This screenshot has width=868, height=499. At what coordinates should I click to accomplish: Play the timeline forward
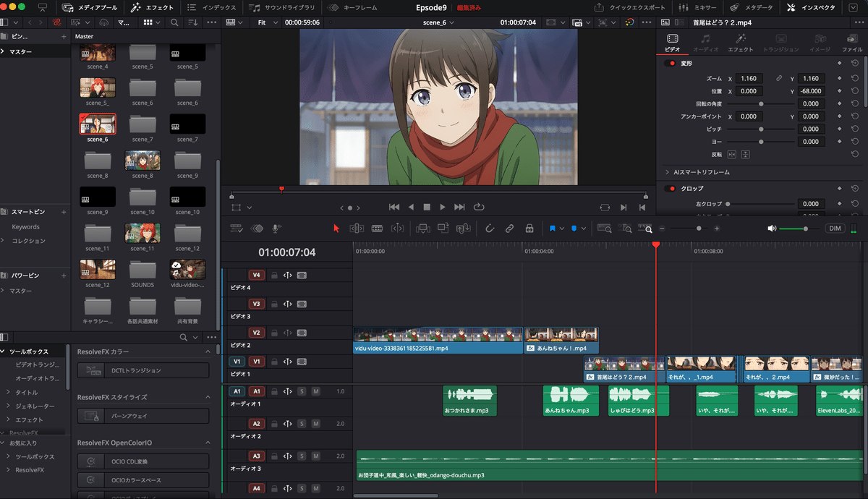click(x=443, y=207)
